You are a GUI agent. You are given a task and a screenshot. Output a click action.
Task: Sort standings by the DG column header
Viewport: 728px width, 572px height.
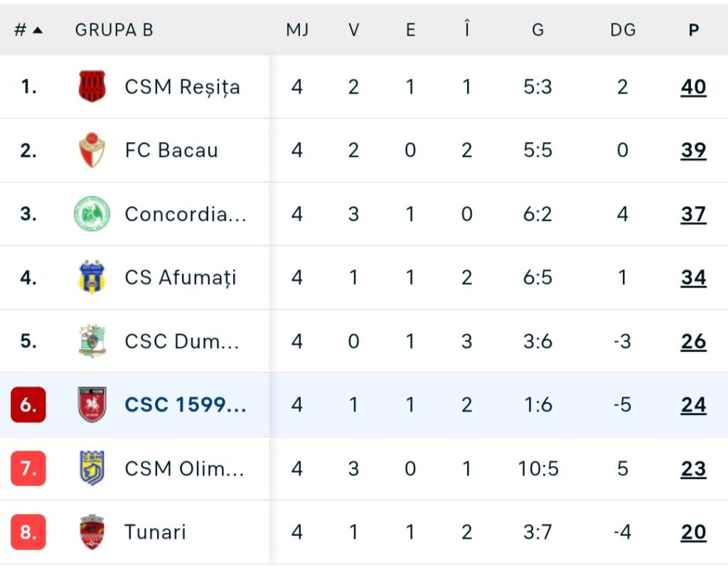(623, 30)
